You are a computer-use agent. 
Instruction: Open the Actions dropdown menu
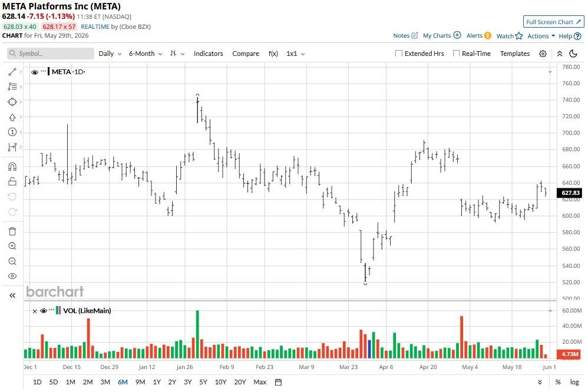coord(541,36)
